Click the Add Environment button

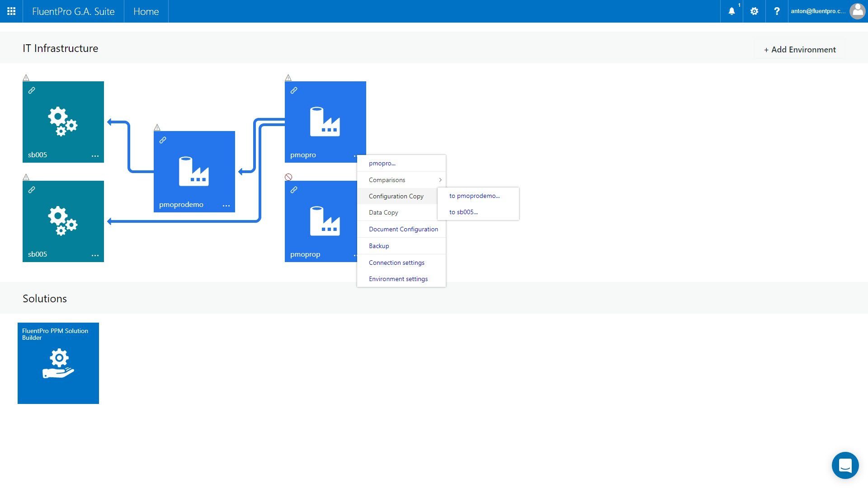pyautogui.click(x=800, y=49)
